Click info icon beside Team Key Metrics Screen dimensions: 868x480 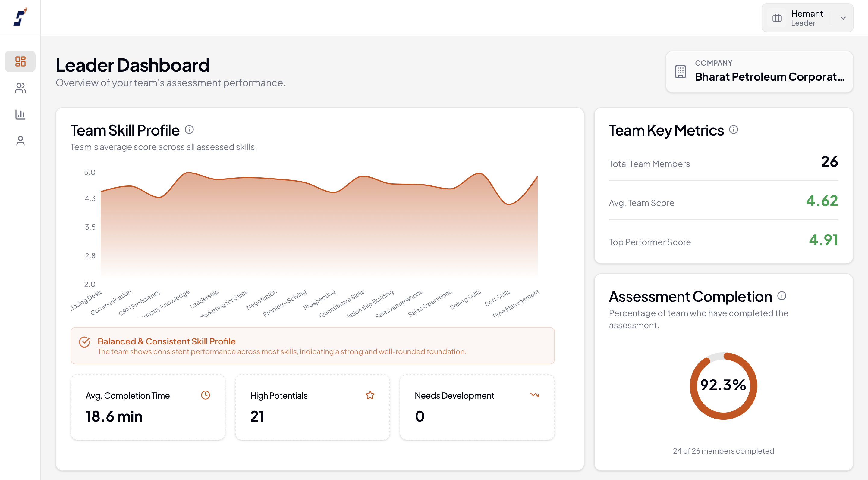[x=734, y=129]
